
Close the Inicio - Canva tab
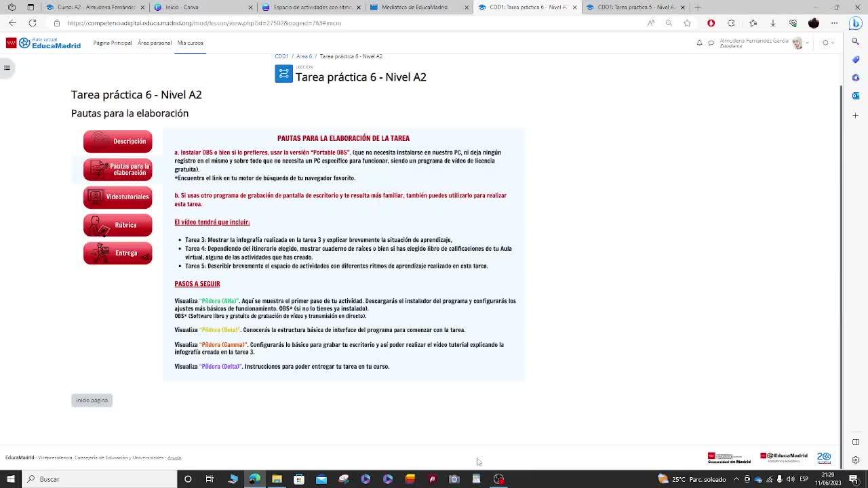(250, 7)
